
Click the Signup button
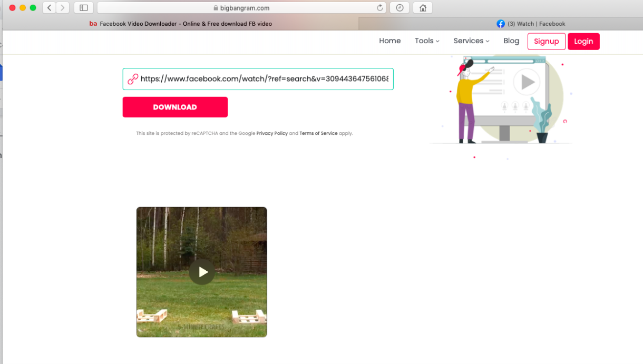pyautogui.click(x=547, y=41)
